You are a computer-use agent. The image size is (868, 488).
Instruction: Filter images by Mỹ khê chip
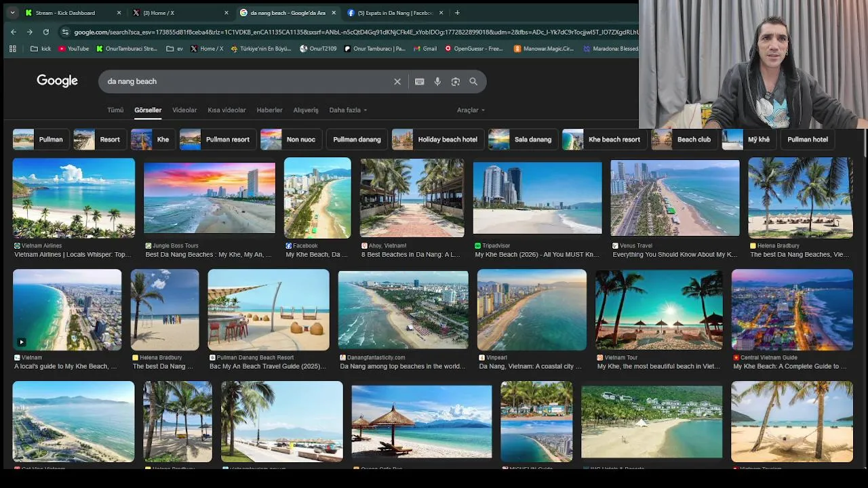[x=749, y=140]
